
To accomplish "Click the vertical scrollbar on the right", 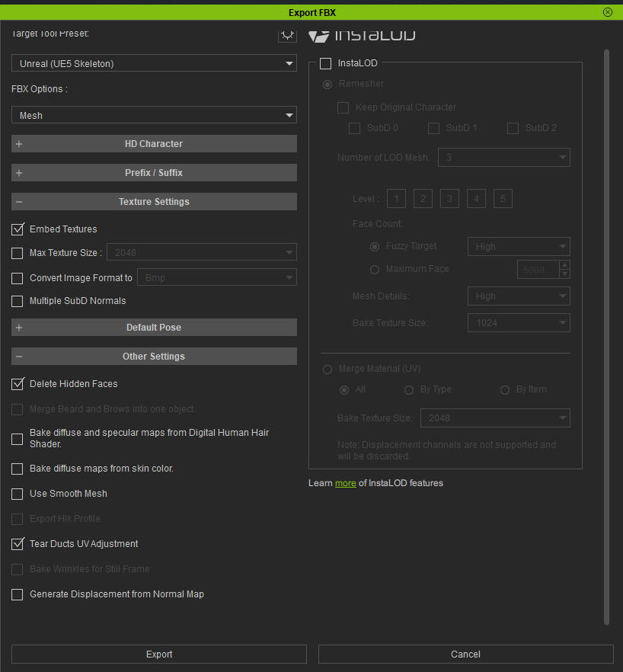I will click(606, 335).
